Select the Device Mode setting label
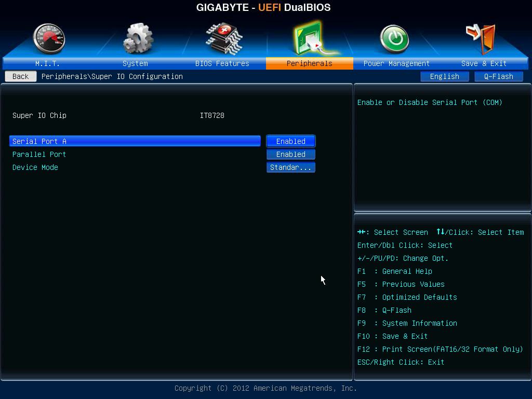Viewport: 532px width, 399px height. 35,167
